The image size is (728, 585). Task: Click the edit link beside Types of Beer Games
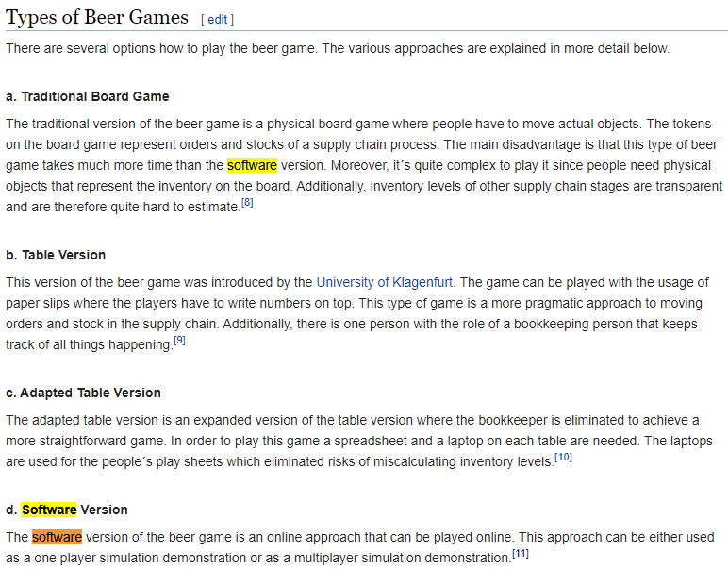(x=217, y=20)
